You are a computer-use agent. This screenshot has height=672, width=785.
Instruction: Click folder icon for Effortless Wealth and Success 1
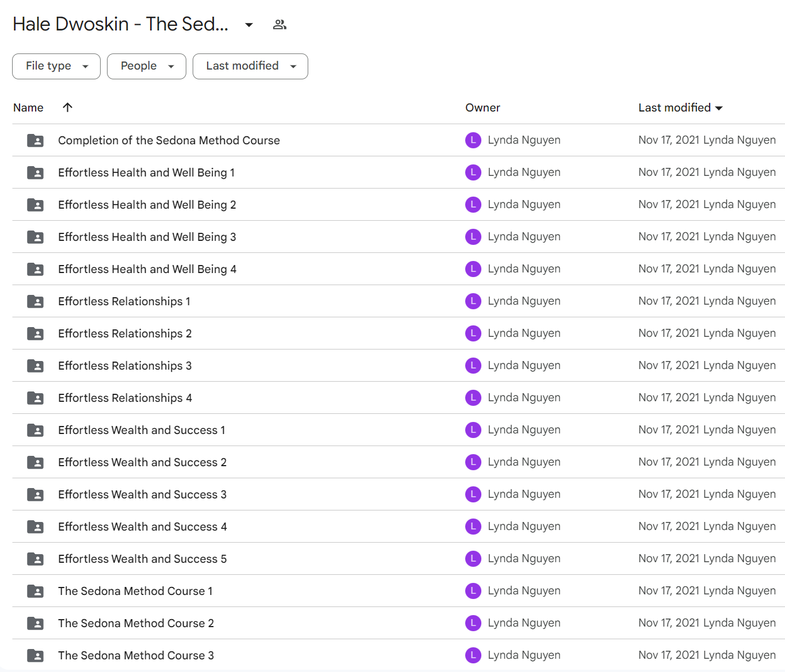point(35,430)
